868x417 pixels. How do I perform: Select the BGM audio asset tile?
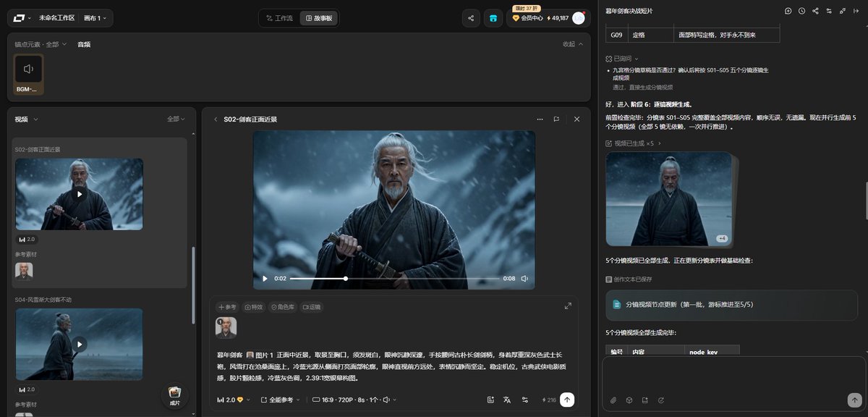coord(29,75)
